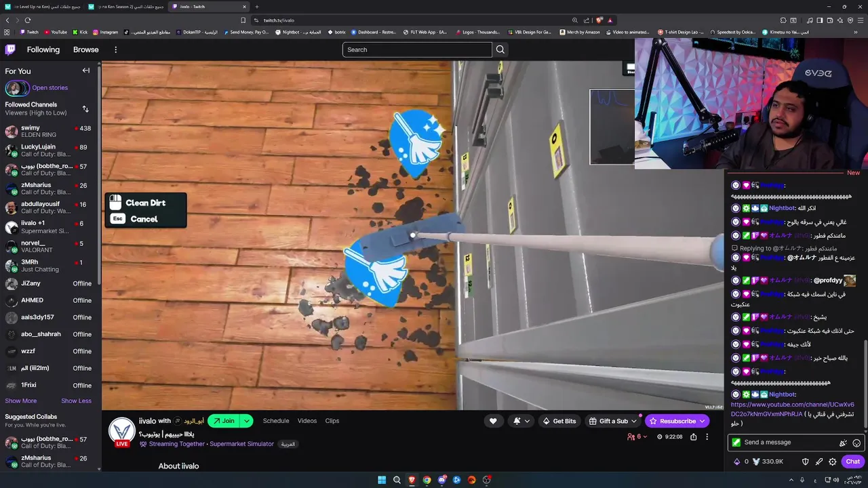This screenshot has height=488, width=868.
Task: Open the emote picker smiley
Action: [856, 443]
